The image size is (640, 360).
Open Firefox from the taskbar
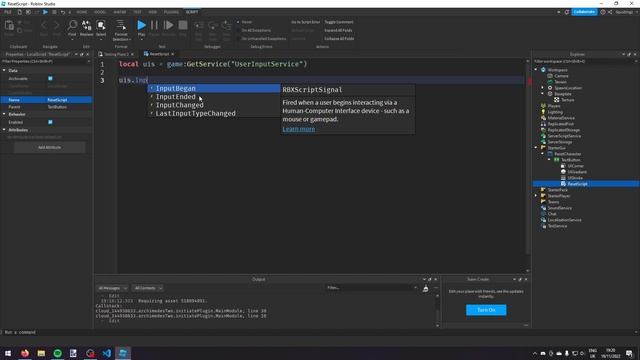(25, 353)
